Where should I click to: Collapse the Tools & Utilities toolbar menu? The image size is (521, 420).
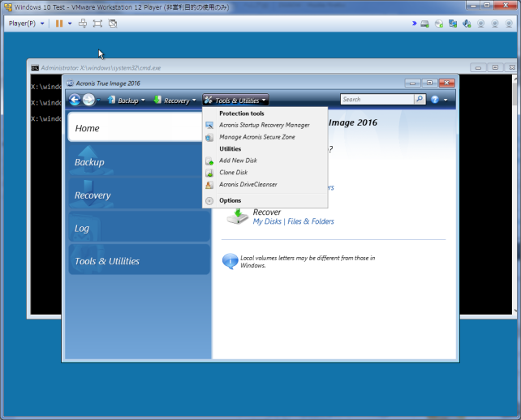(x=235, y=100)
